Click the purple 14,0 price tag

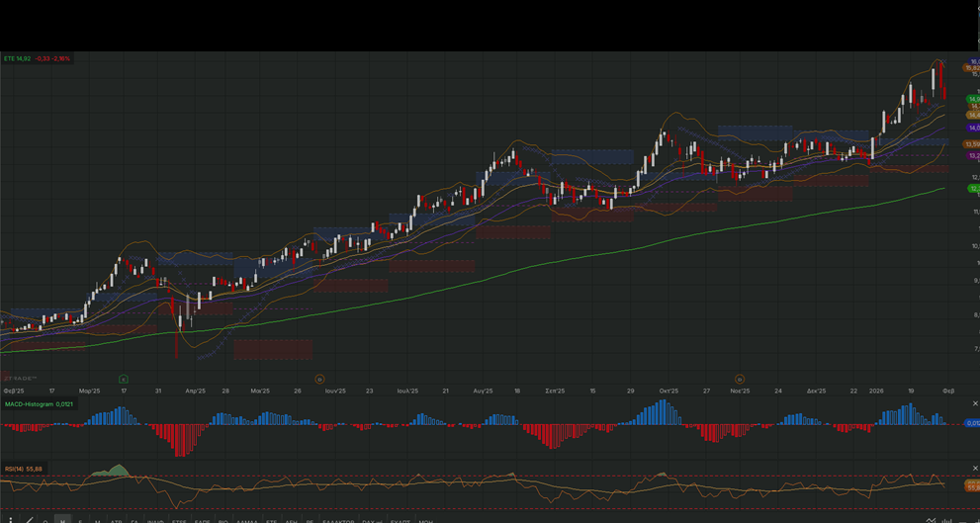click(972, 128)
